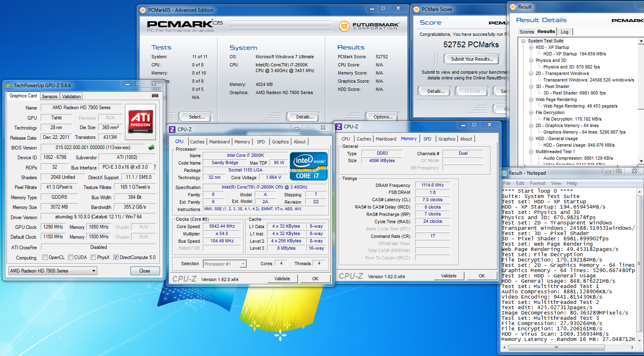
Task: Click OK in CPU-Z Memory window
Action: [482, 276]
